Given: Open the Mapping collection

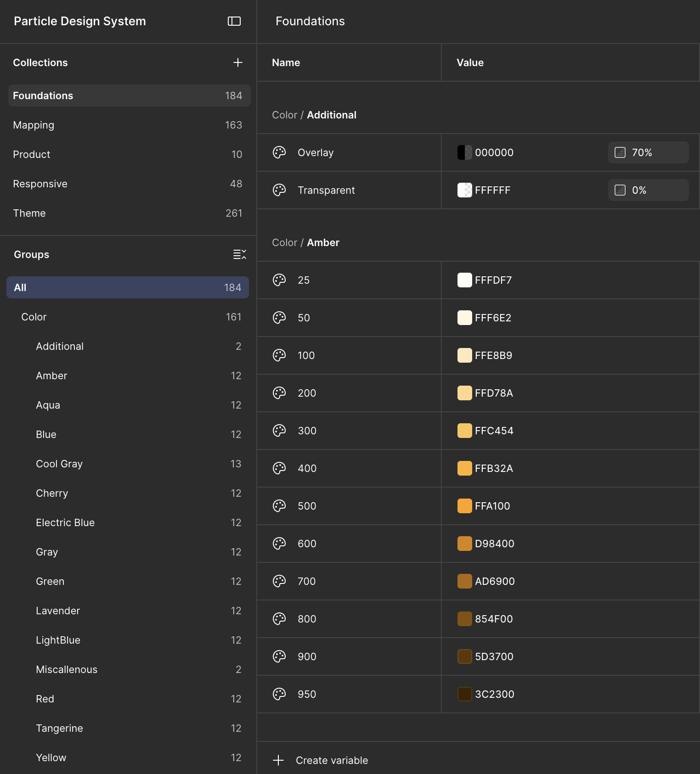Looking at the screenshot, I should point(130,125).
